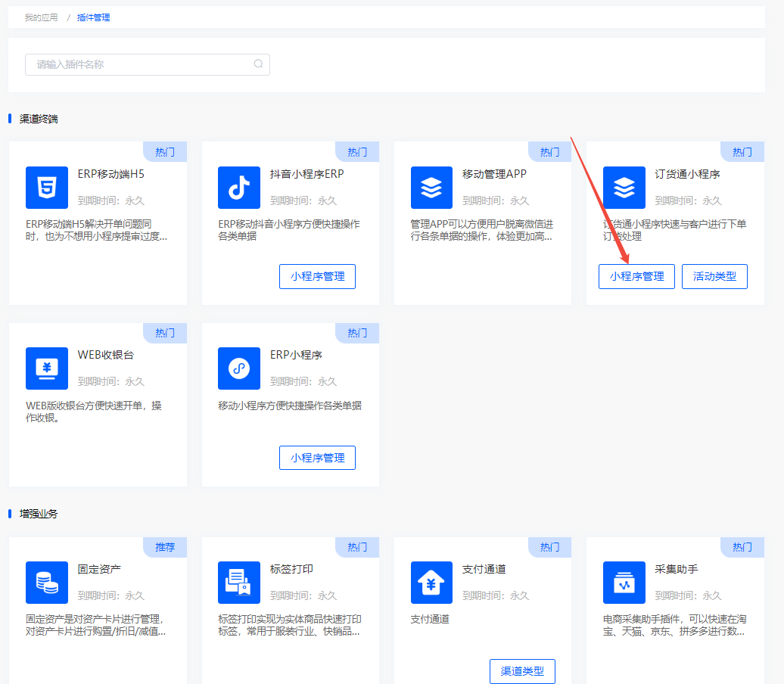Click the 插件管理 breadcrumb

tap(93, 17)
